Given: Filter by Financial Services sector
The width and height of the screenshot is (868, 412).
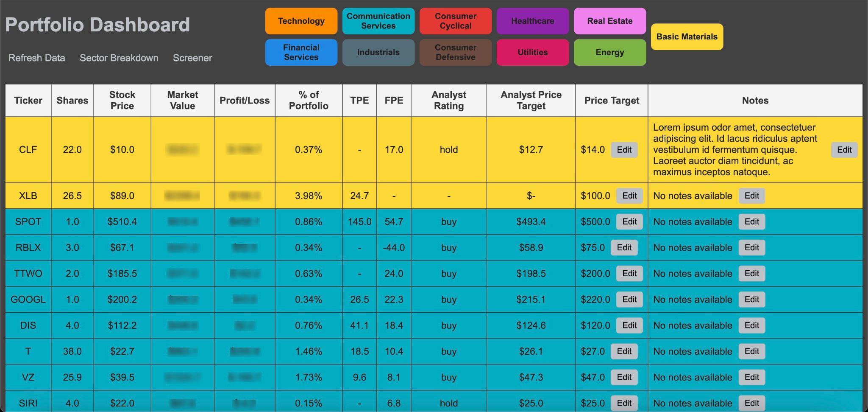Looking at the screenshot, I should pyautogui.click(x=301, y=52).
